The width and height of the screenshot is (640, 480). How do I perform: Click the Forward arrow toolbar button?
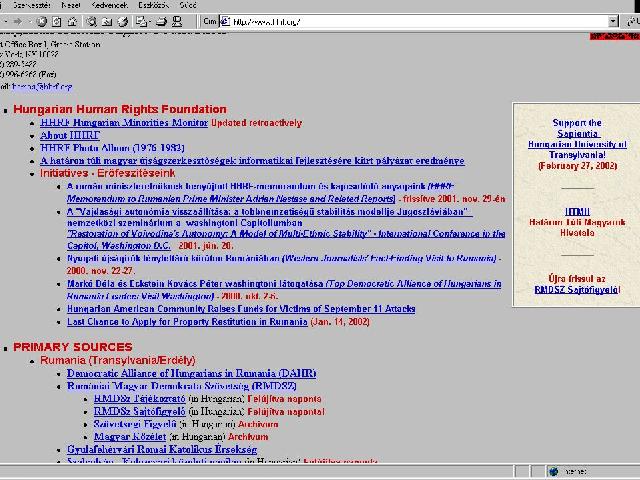tap(17, 22)
